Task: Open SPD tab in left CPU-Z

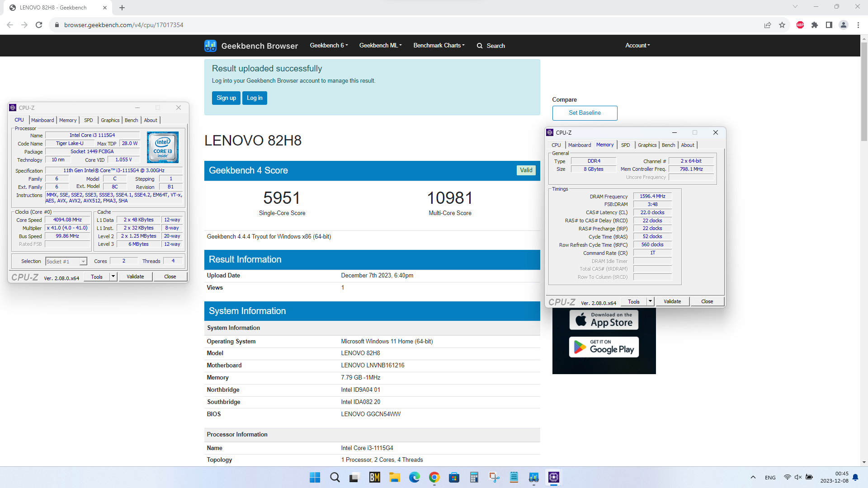Action: click(89, 120)
